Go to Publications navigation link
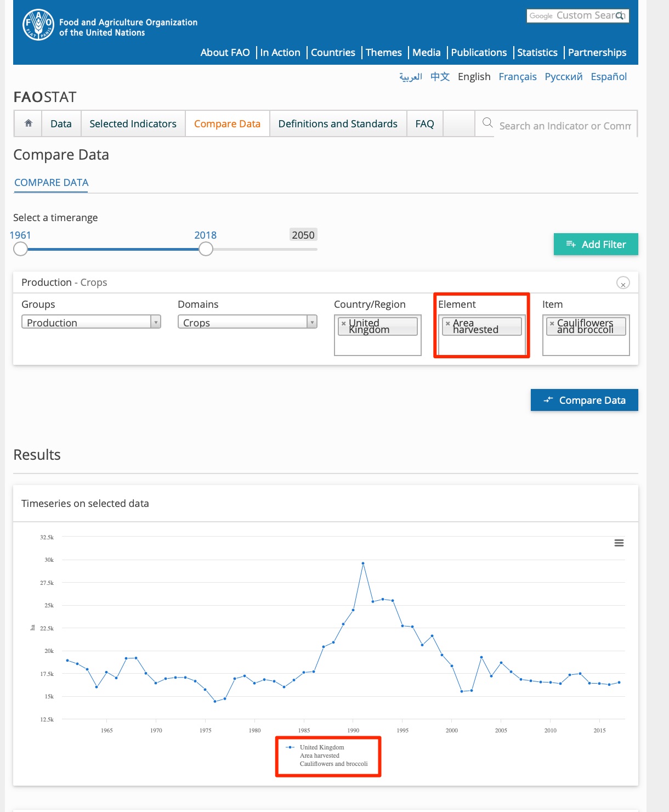Image resolution: width=669 pixels, height=812 pixels. pos(479,53)
